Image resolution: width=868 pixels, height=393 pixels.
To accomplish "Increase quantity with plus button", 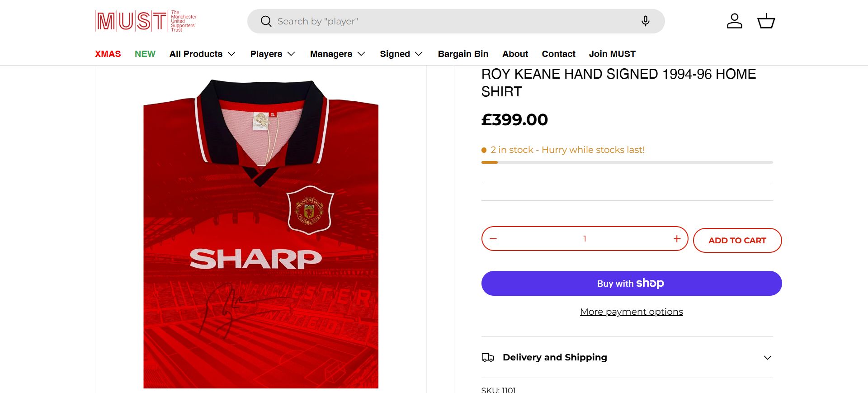I will click(x=677, y=239).
